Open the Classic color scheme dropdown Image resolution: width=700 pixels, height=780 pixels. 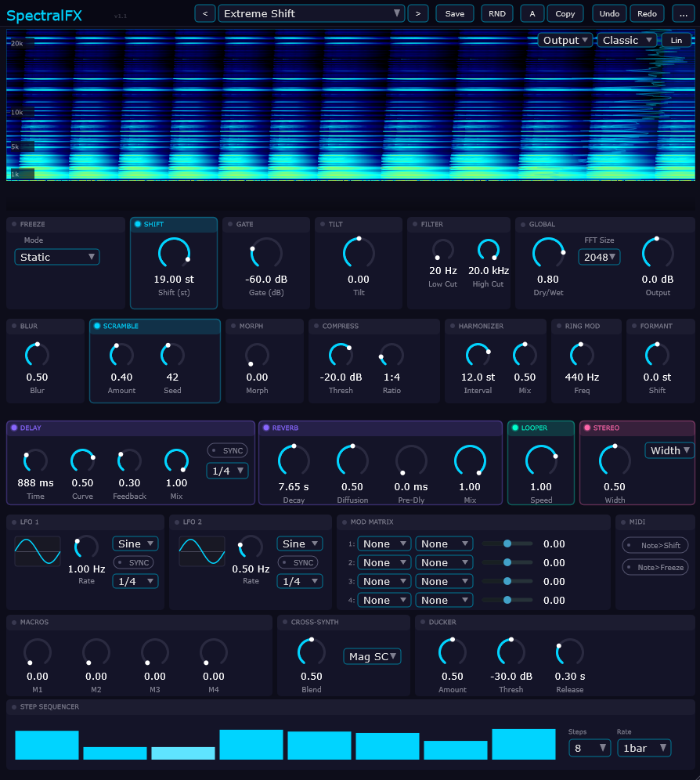tap(627, 40)
